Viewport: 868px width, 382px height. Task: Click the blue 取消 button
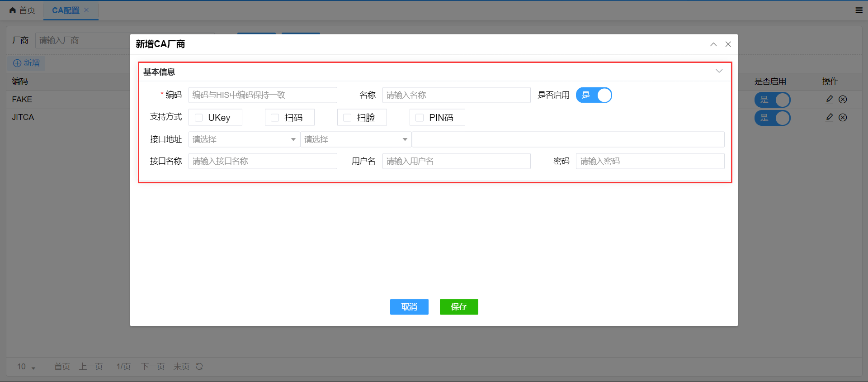click(x=409, y=307)
